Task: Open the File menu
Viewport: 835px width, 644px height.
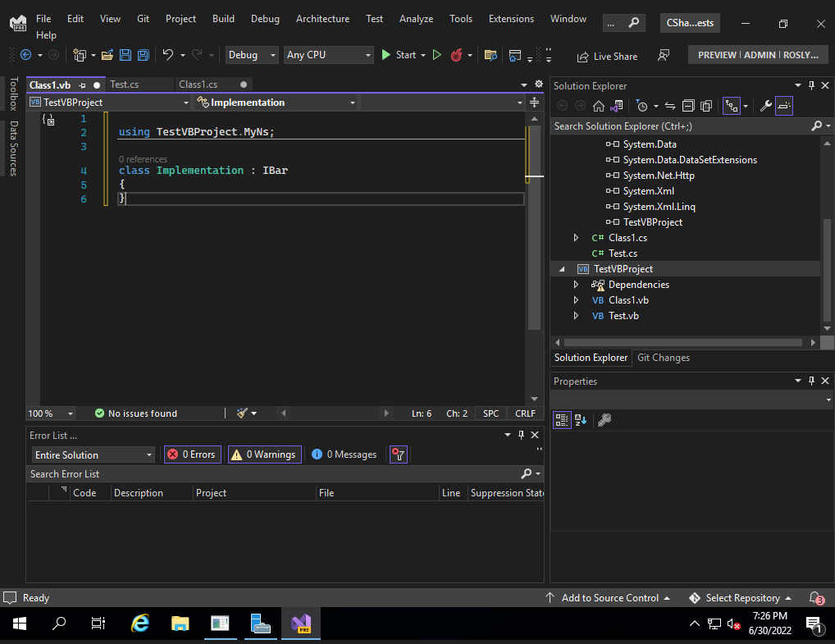Action: (x=43, y=19)
